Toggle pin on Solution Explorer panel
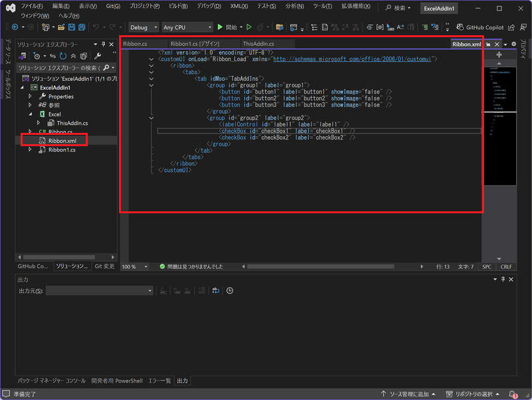Screen dimensions: 532x400 pyautogui.click(x=102, y=44)
